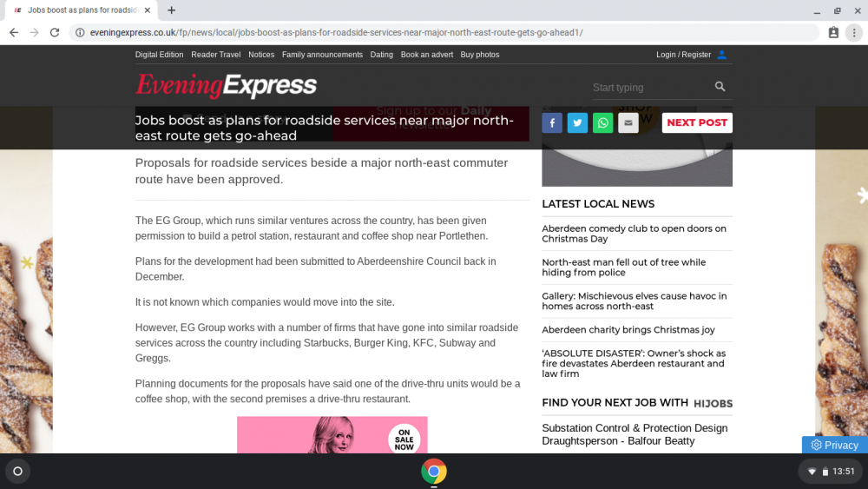Click the HIJOBS logo link

(713, 404)
